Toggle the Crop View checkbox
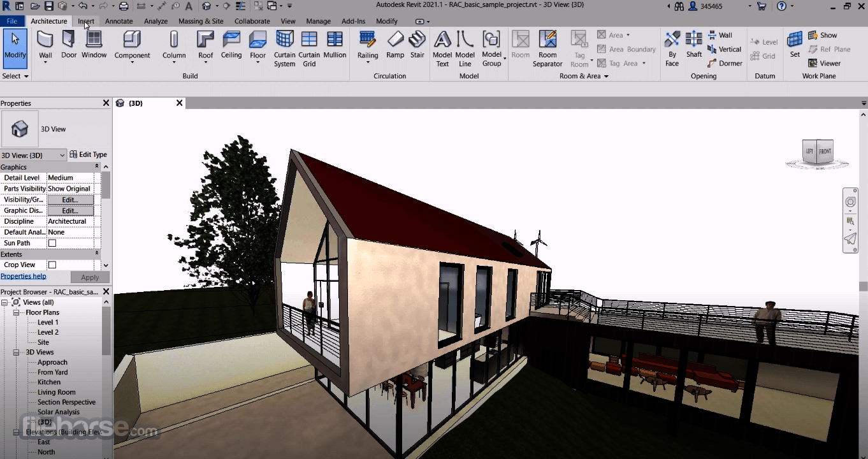 52,265
